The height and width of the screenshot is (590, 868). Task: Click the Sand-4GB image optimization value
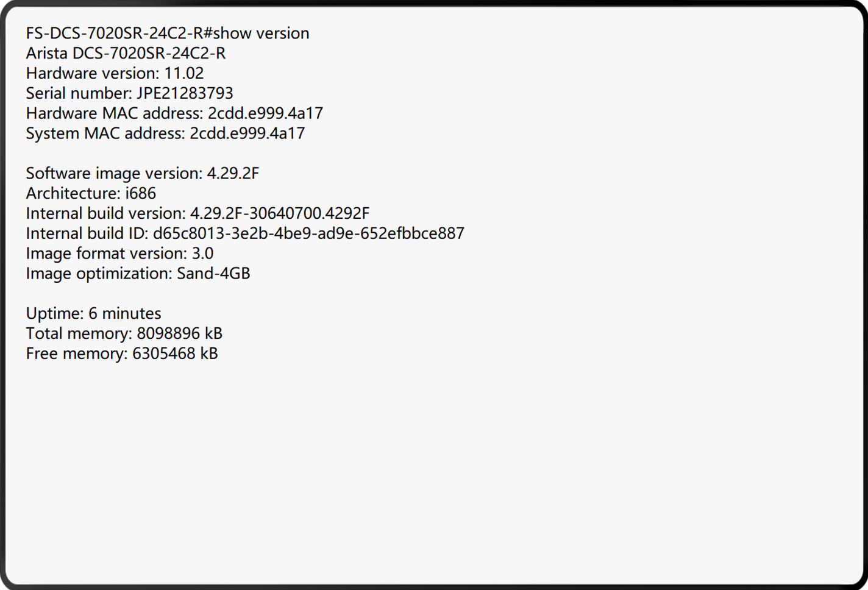click(213, 274)
